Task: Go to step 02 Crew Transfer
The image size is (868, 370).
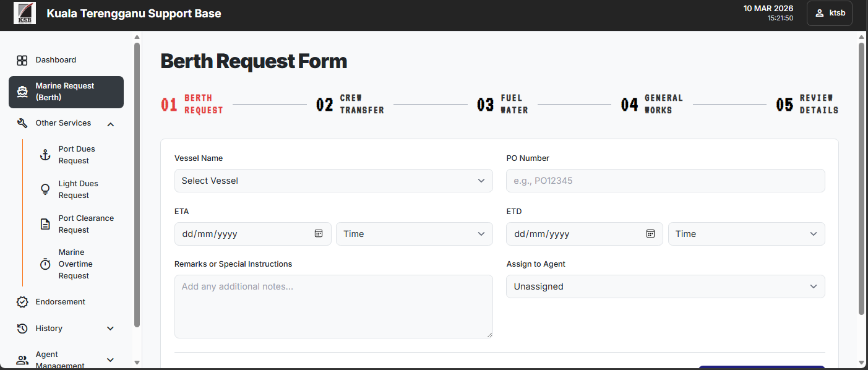Action: [x=350, y=104]
